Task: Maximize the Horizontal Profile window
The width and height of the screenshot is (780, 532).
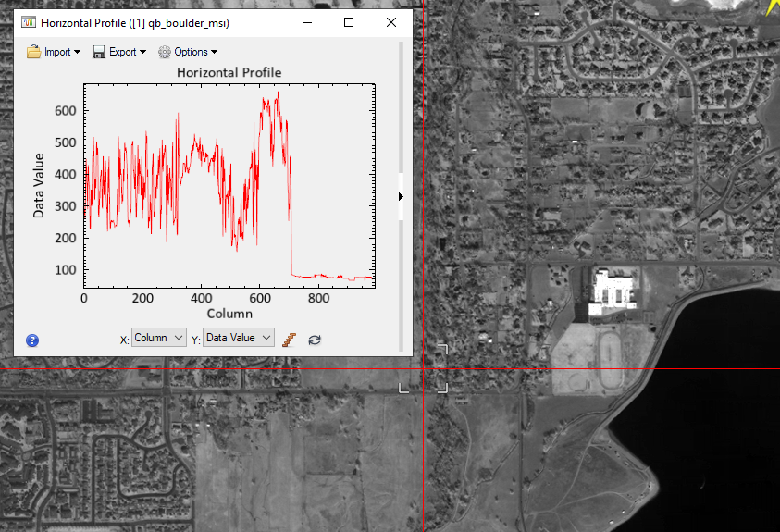Action: 349,22
